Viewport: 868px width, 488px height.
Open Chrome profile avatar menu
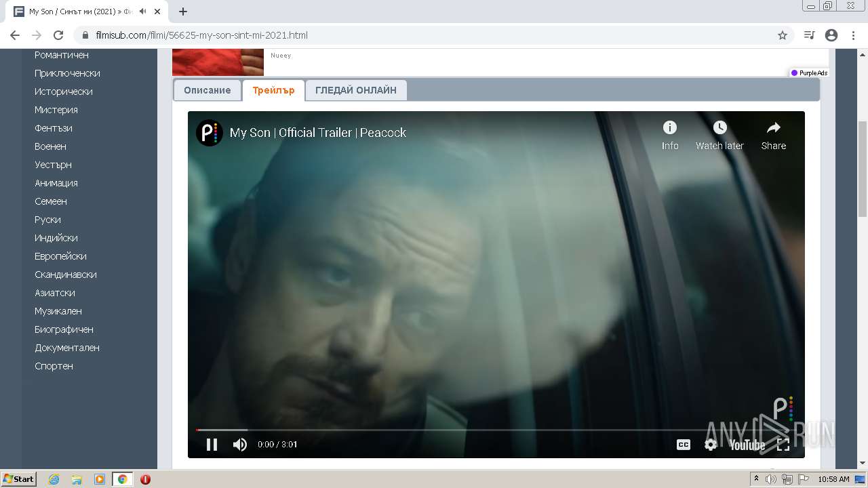[831, 35]
